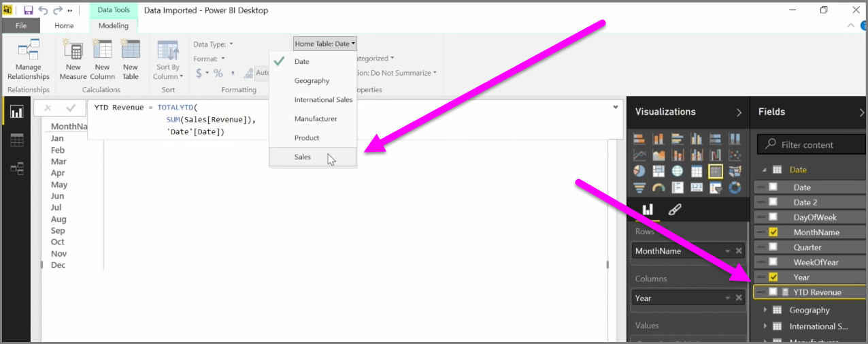Open the Relationships view from left sidebar

pyautogui.click(x=17, y=168)
